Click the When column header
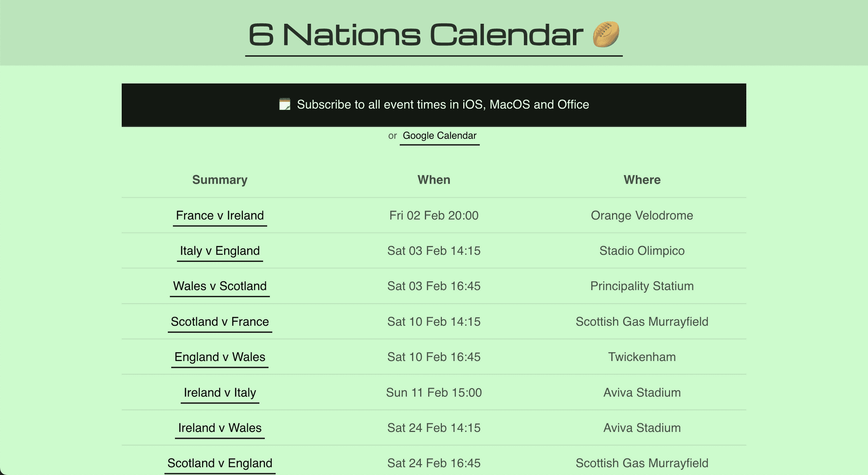This screenshot has height=475, width=868. click(x=434, y=180)
